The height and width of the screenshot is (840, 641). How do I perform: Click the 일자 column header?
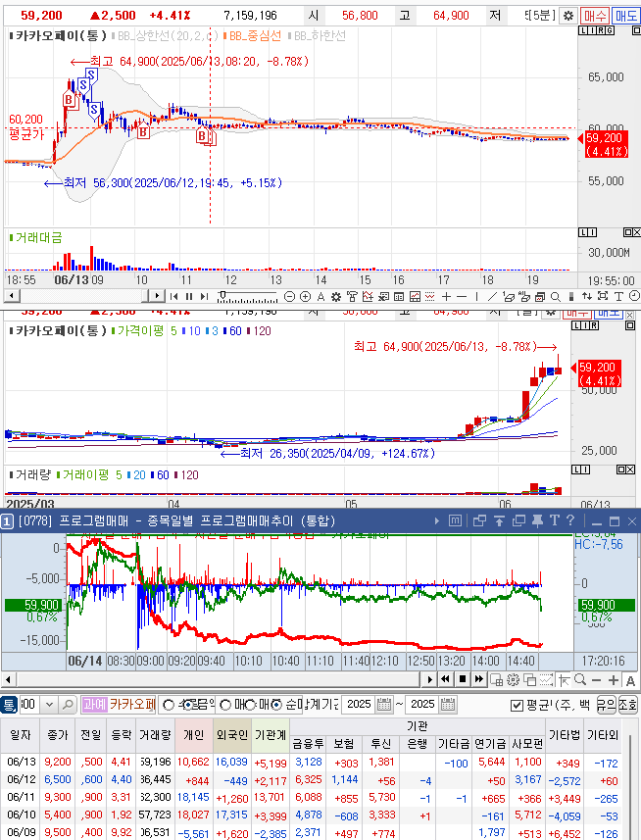(21, 735)
